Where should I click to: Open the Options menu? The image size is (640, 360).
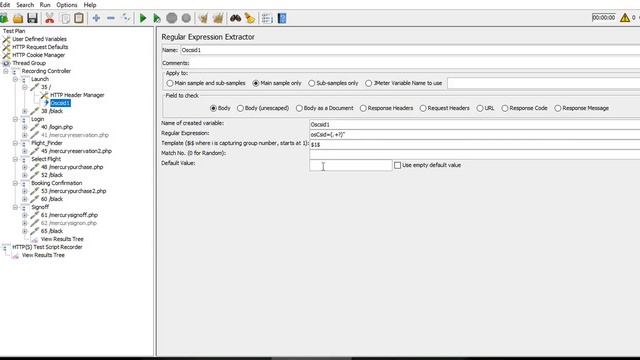pyautogui.click(x=67, y=5)
